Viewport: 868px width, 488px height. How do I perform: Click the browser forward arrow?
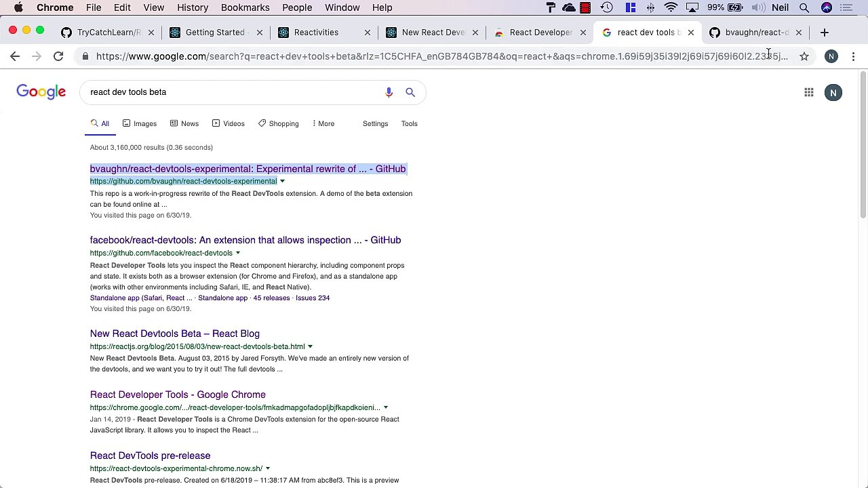[x=37, y=56]
